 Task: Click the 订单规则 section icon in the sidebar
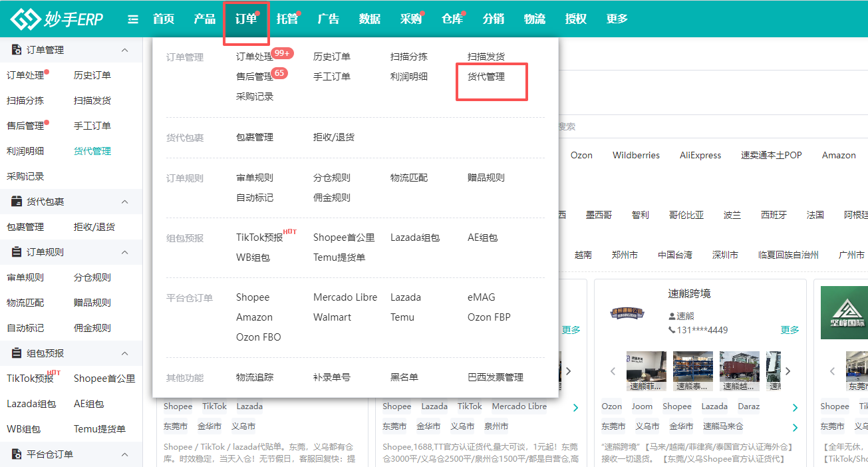[x=17, y=252]
